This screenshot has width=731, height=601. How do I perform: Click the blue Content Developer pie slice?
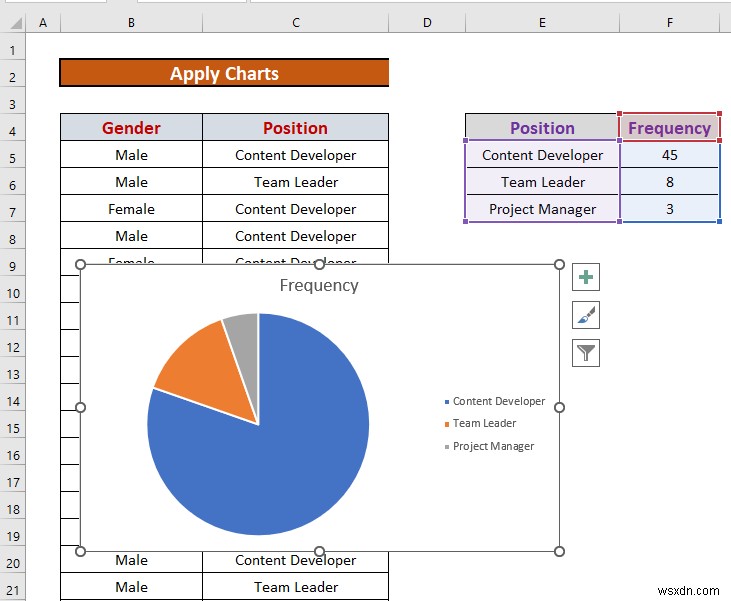coord(280,457)
